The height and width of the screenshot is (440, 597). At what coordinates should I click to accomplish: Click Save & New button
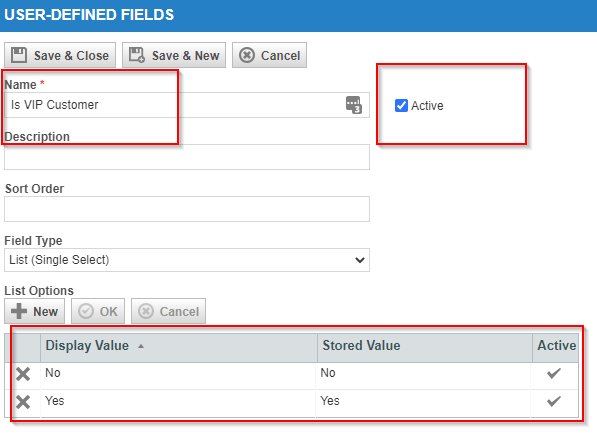point(174,55)
